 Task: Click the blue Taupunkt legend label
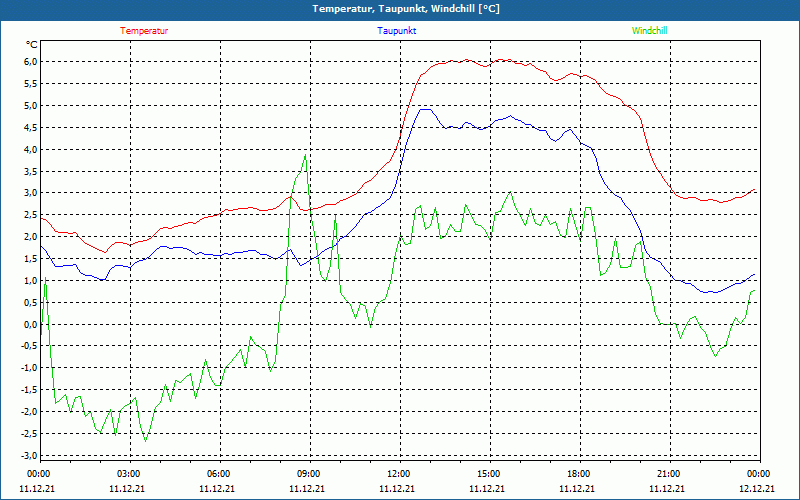click(397, 31)
